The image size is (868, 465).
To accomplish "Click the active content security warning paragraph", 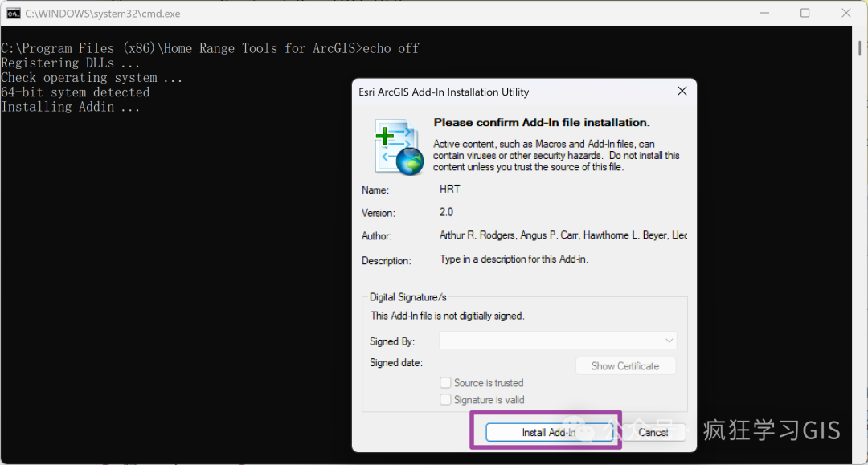I will point(556,155).
